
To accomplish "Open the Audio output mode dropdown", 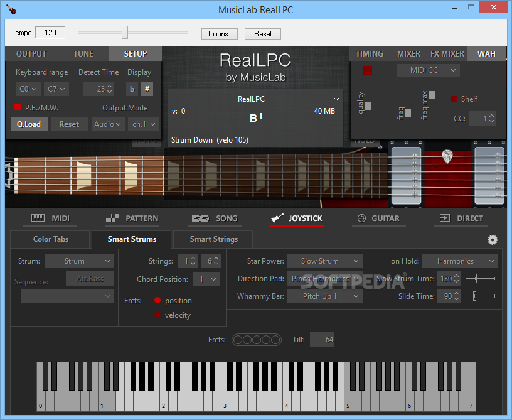I will click(x=108, y=124).
